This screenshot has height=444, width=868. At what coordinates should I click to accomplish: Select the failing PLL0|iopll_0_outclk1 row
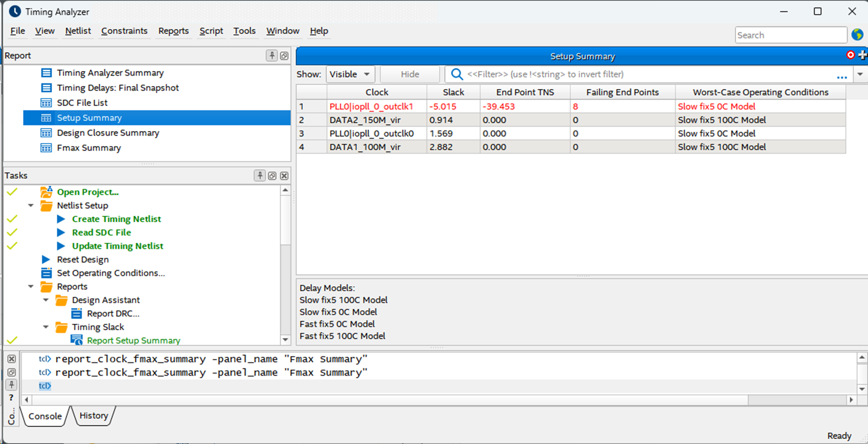coord(371,107)
